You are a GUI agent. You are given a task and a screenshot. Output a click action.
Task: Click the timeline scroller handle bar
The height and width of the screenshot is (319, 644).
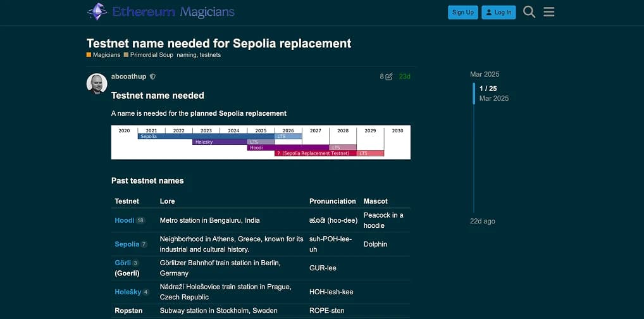point(474,93)
